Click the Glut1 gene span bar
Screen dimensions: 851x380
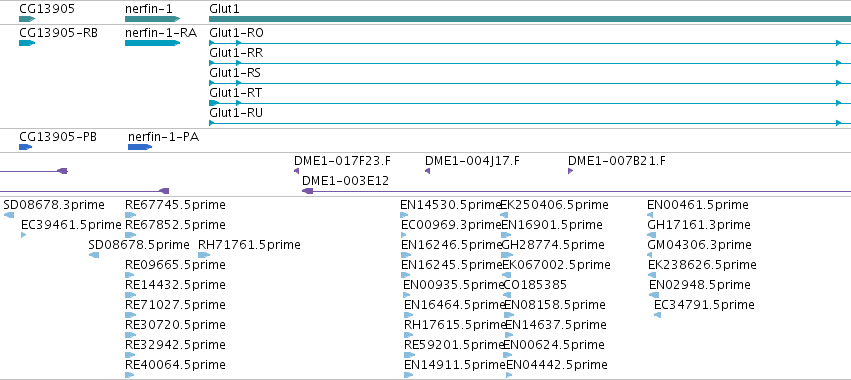[x=530, y=19]
